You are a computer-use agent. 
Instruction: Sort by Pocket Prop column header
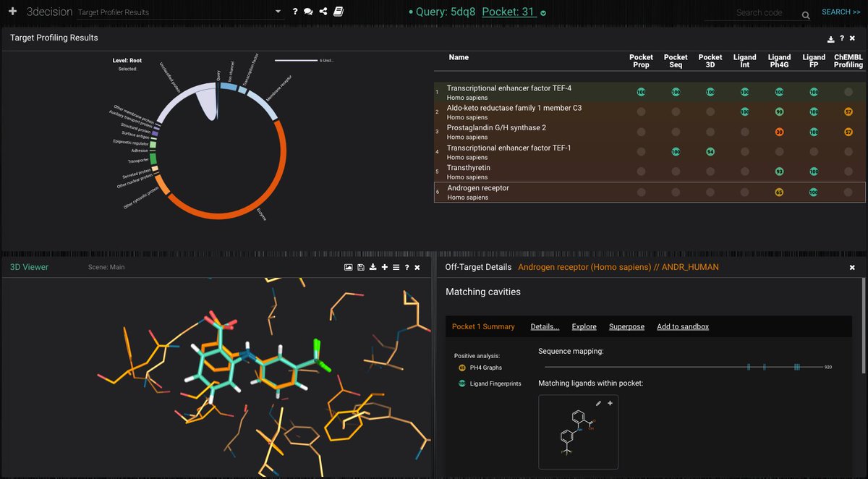(x=641, y=61)
